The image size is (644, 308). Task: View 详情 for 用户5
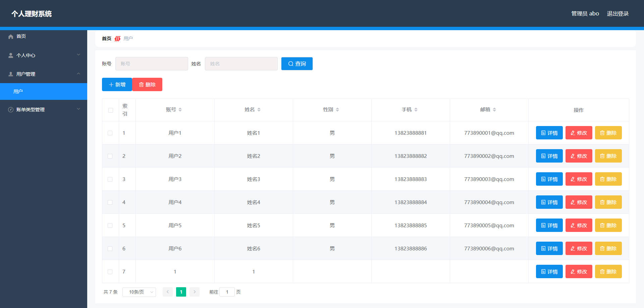coord(549,225)
